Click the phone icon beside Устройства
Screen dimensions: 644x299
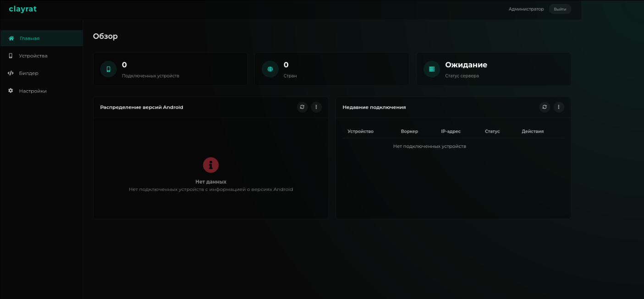(11, 56)
